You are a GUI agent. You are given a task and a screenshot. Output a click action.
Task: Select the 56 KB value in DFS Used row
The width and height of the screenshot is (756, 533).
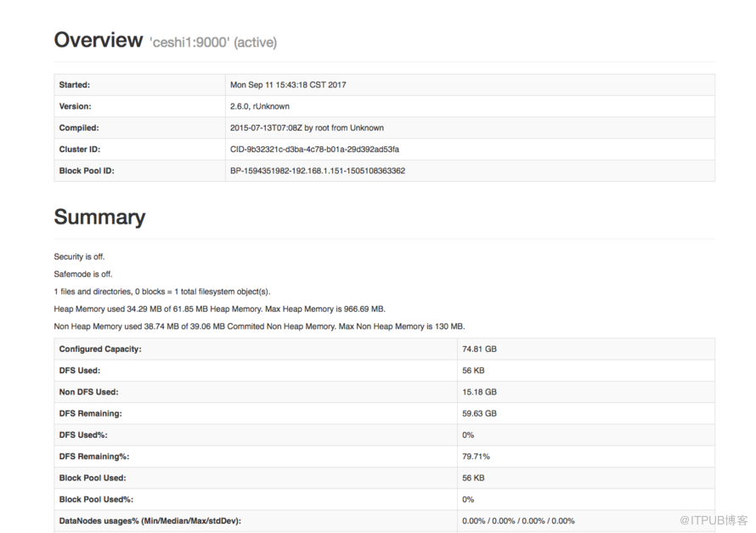pos(473,371)
